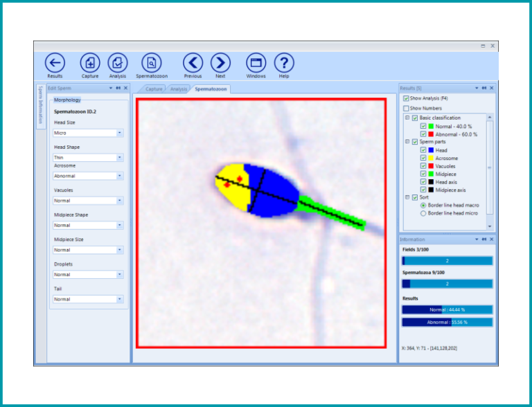This screenshot has height=407, width=532.
Task: Select Border line head micro option
Action: (423, 214)
